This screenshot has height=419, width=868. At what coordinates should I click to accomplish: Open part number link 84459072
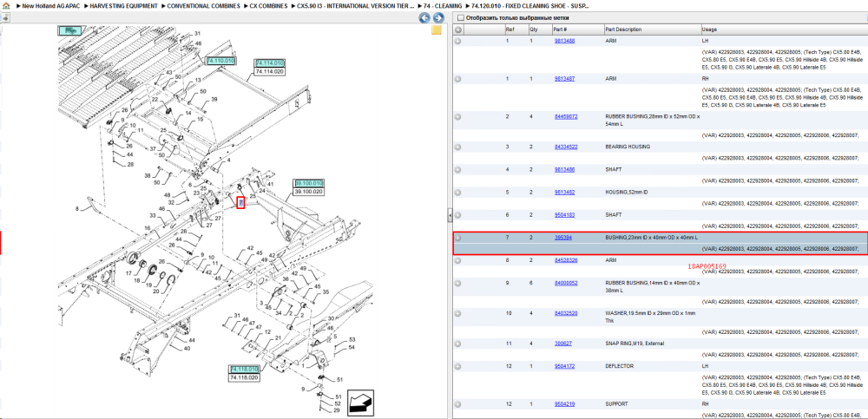click(566, 117)
